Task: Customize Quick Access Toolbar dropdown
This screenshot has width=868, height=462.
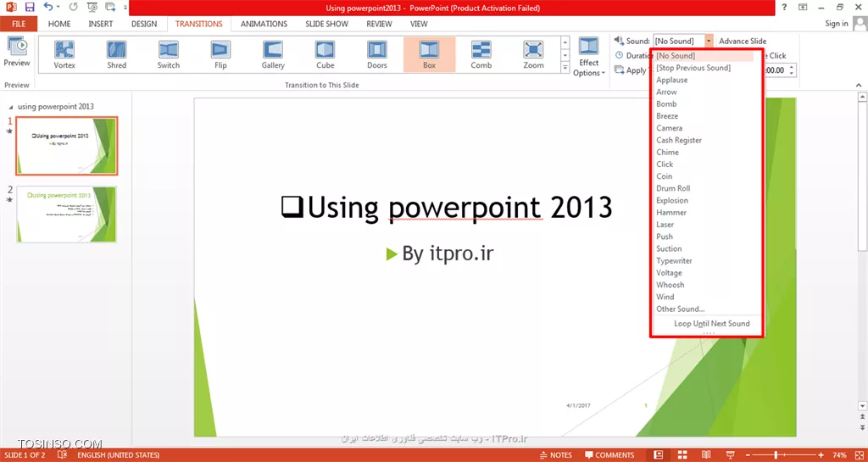Action: click(125, 8)
